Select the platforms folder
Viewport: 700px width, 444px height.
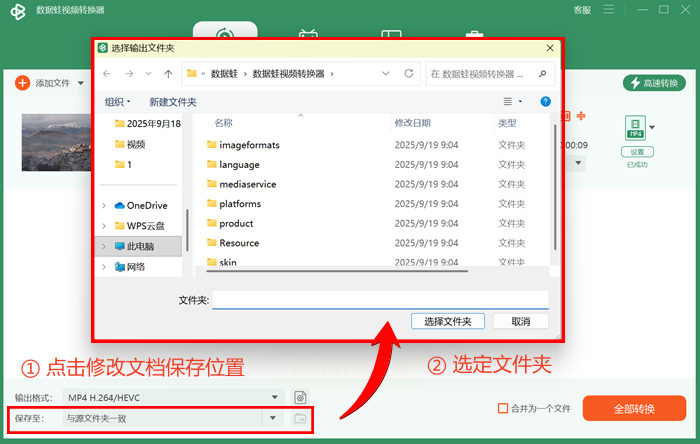pos(234,203)
